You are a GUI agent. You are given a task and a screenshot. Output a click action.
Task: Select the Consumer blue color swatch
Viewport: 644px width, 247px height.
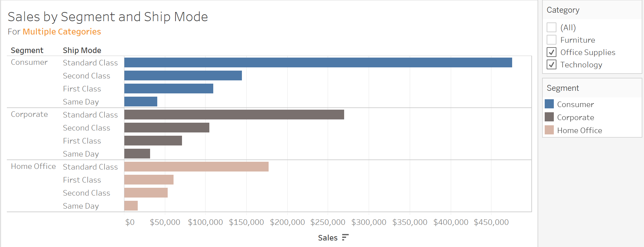549,104
